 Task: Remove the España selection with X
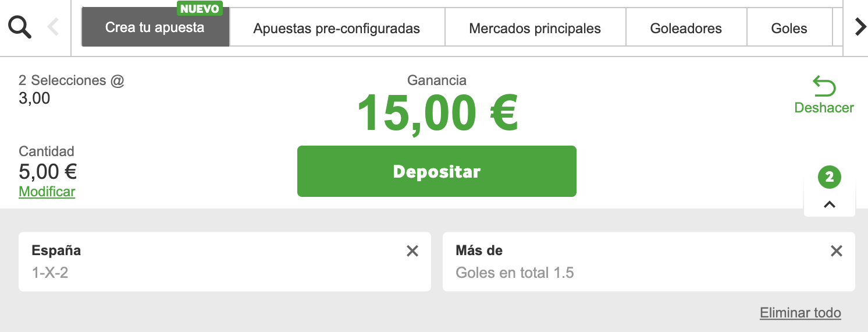tap(412, 251)
